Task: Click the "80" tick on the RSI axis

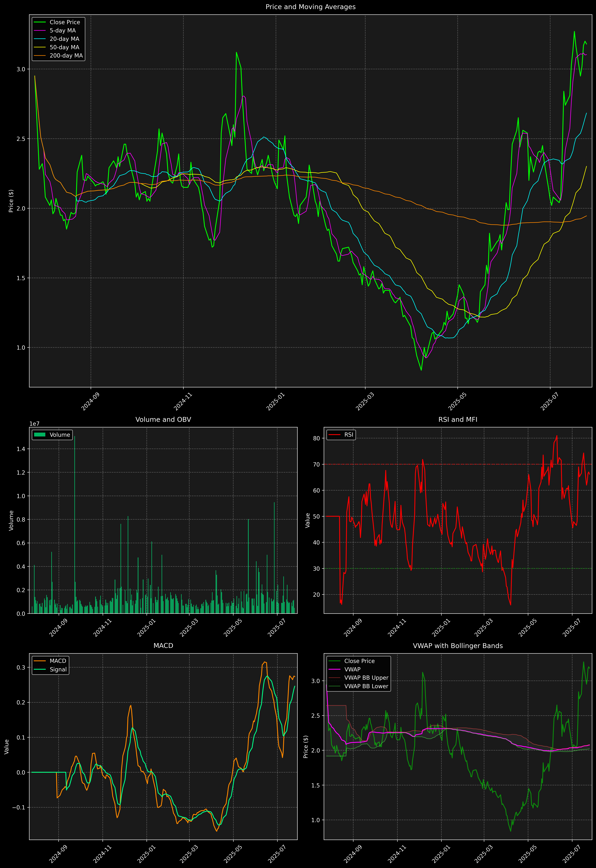Action: 317,438
